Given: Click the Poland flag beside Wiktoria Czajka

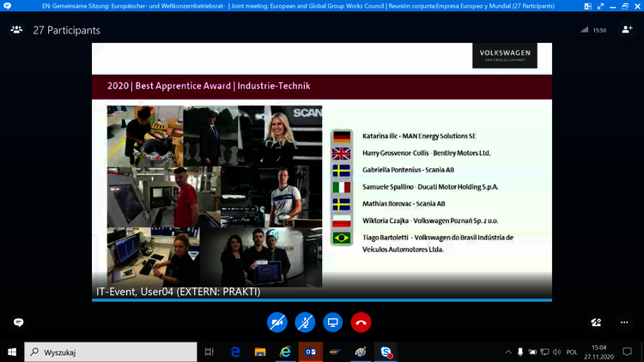Looking at the screenshot, I should click(342, 220).
